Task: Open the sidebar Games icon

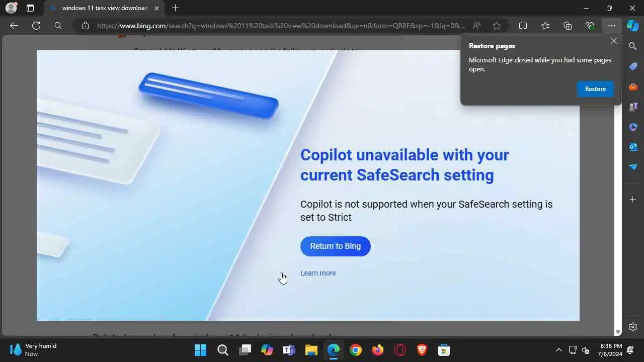Action: coord(633,107)
